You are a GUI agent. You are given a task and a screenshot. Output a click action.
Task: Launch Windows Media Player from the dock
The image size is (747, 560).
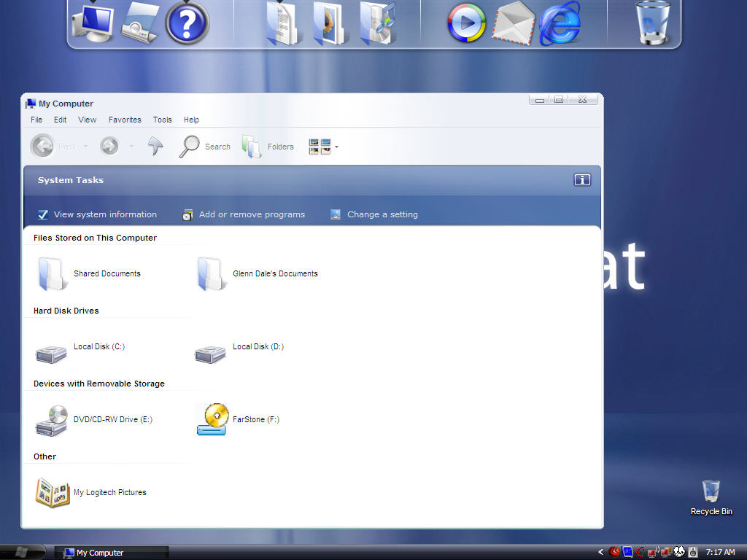click(466, 23)
